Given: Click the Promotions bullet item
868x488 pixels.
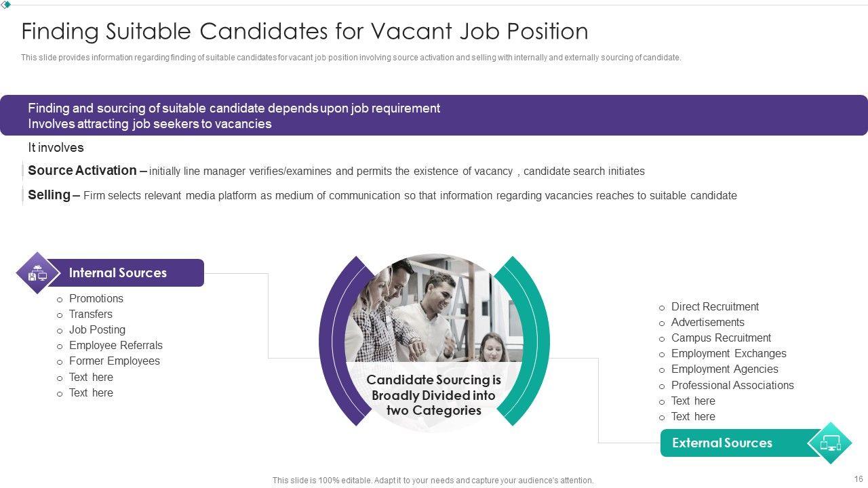Looking at the screenshot, I should pyautogui.click(x=96, y=299).
